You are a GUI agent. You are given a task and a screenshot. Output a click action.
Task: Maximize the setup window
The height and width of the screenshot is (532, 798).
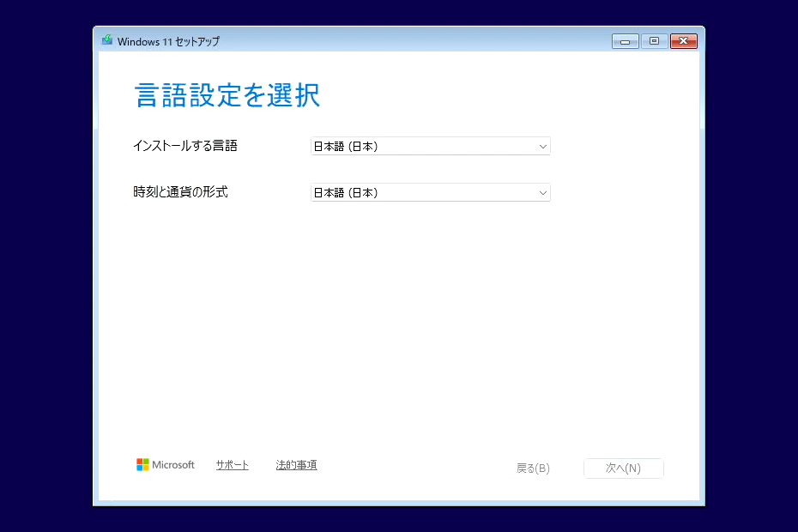(x=654, y=40)
